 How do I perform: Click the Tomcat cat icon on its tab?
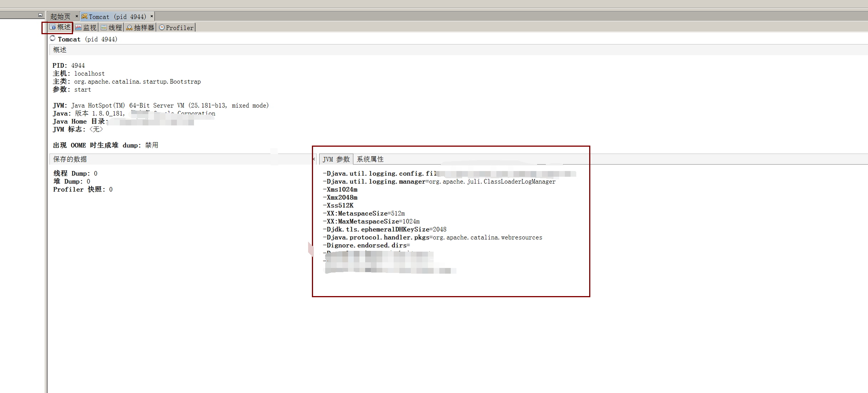[x=84, y=16]
